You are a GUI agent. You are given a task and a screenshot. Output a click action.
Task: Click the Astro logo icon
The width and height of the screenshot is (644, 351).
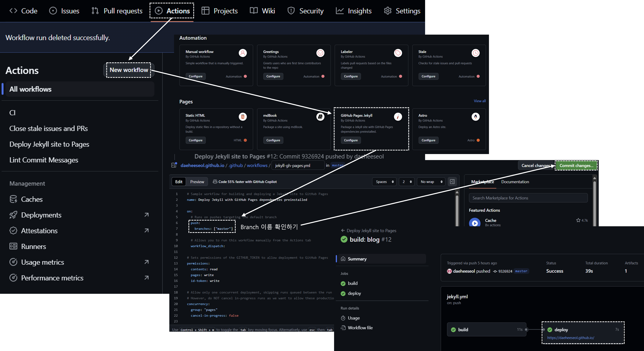tap(476, 117)
